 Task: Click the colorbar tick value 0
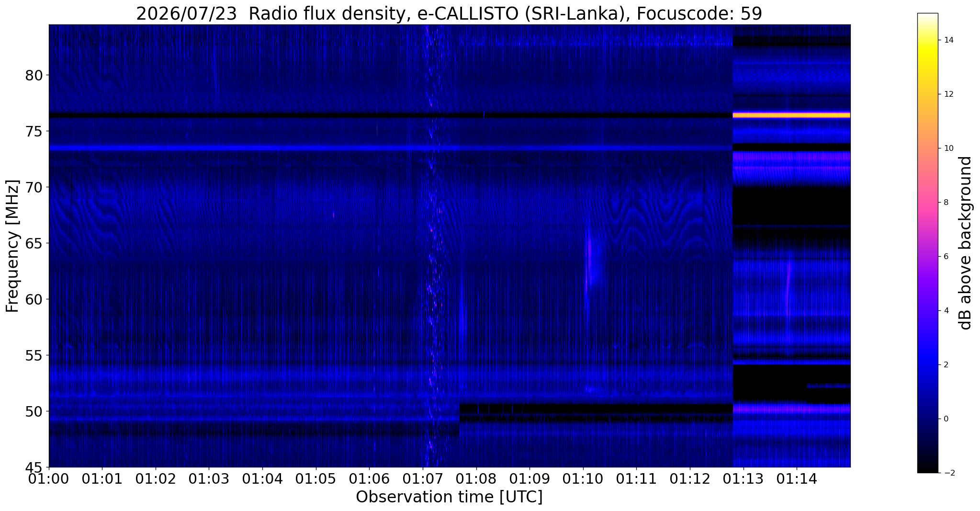click(x=946, y=419)
